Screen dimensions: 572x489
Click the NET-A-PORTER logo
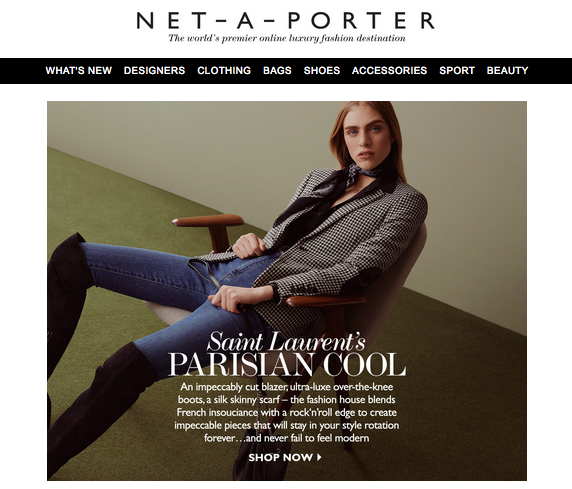point(286,20)
